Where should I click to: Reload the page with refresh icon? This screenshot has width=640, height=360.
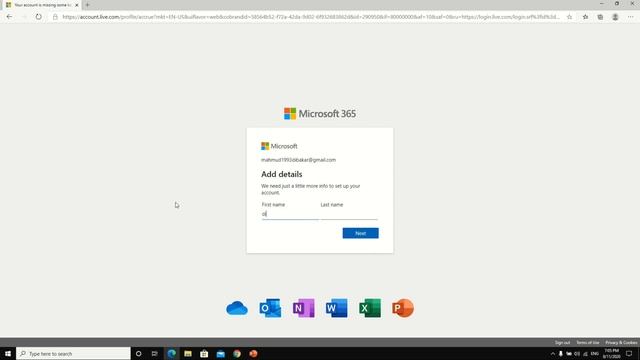38,17
